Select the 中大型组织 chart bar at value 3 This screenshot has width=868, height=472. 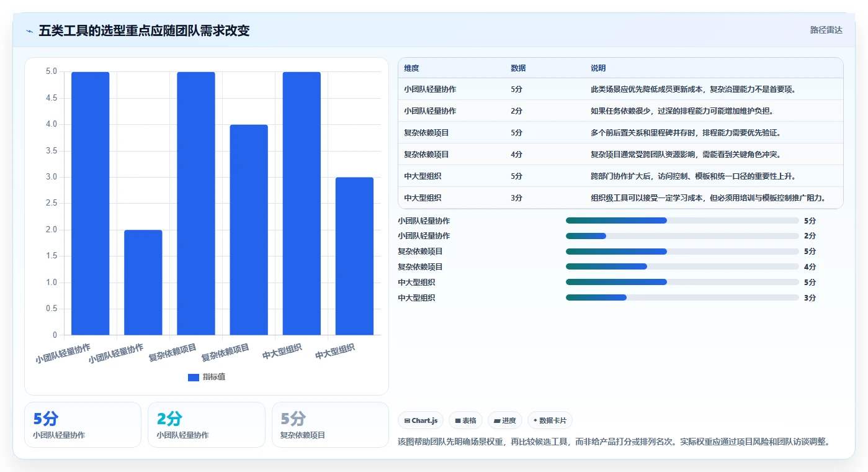(354, 256)
